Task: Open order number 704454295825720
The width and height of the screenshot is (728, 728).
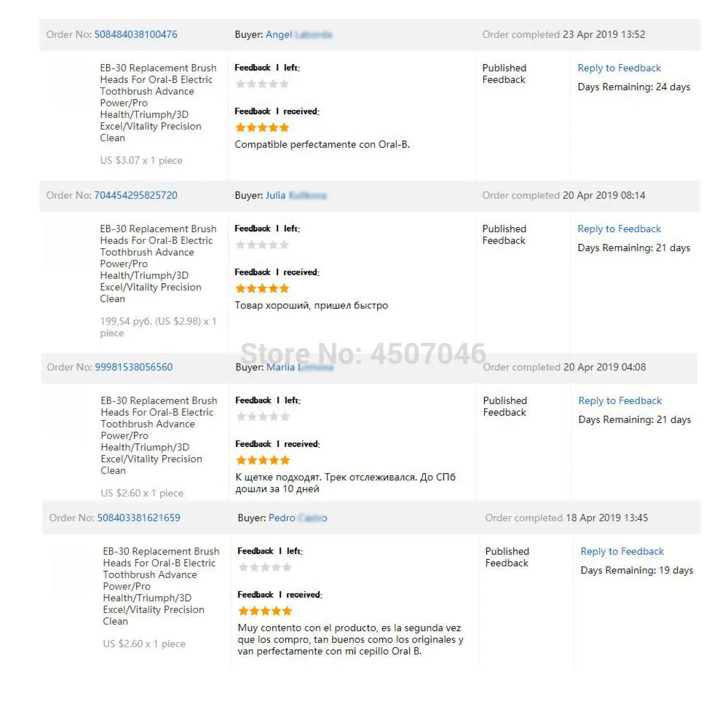Action: pos(135,195)
